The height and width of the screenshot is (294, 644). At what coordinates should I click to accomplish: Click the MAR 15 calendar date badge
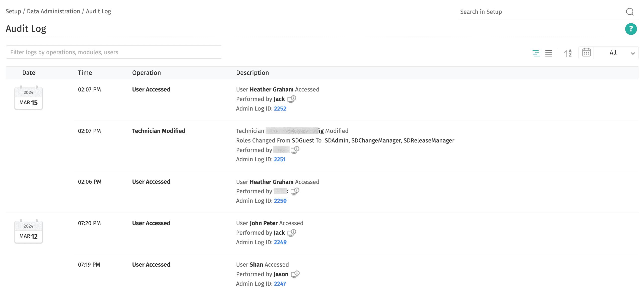click(29, 98)
